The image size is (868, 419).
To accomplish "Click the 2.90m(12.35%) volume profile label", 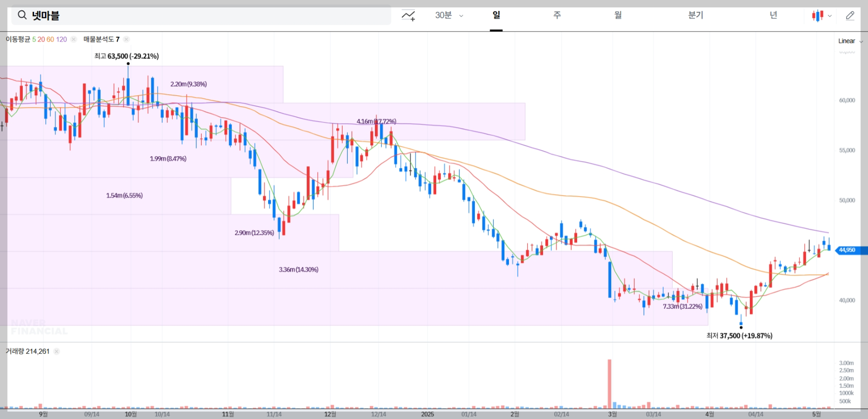I will pos(254,232).
